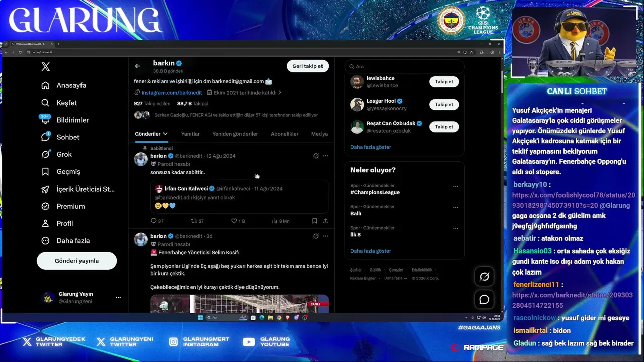Follow Reşat Can Özbudak

(x=444, y=127)
